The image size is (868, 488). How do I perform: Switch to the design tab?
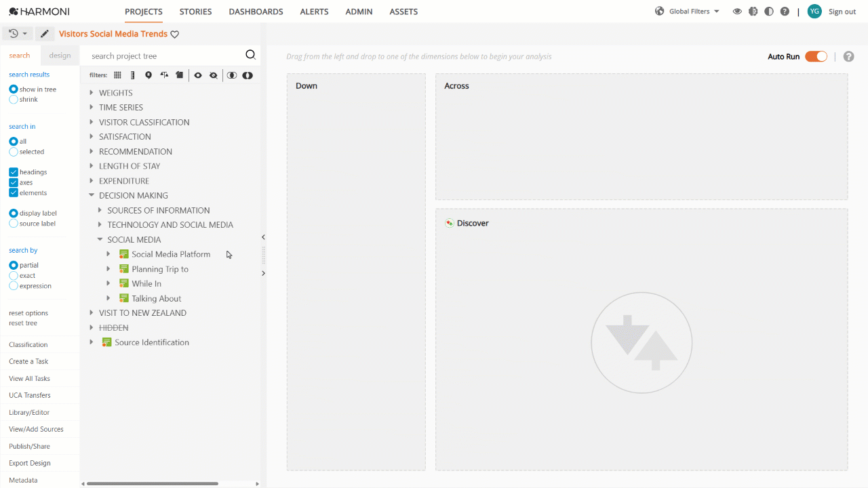click(60, 56)
